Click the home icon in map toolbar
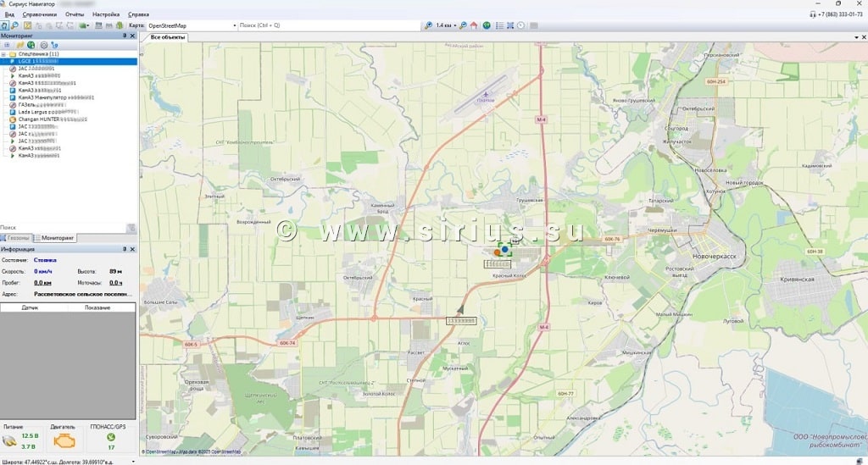This screenshot has height=465, width=868. pyautogui.click(x=474, y=25)
